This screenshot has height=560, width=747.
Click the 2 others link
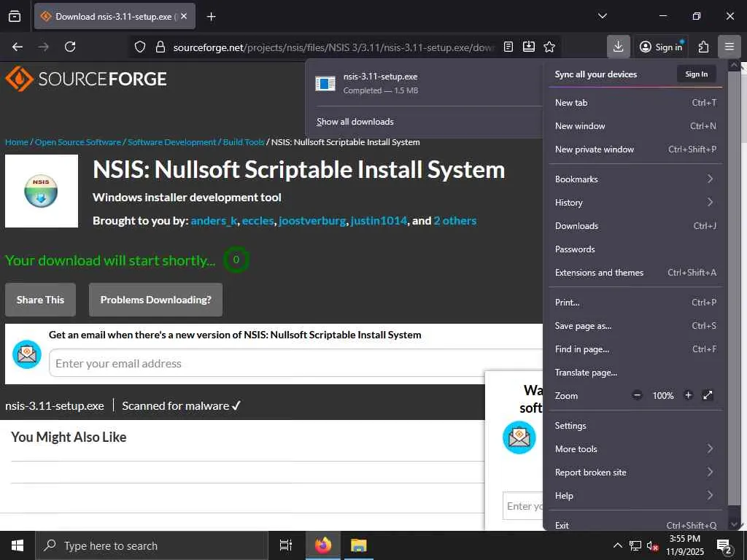[x=455, y=221]
